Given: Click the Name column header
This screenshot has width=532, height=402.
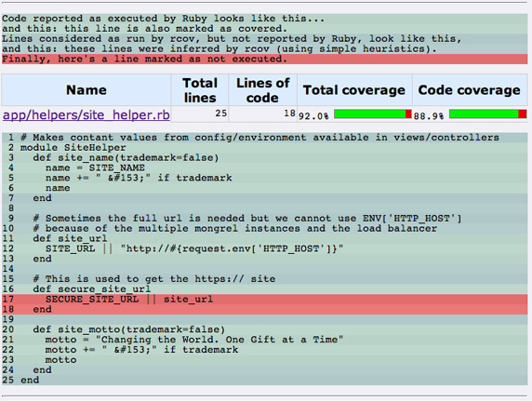Looking at the screenshot, I should [86, 90].
